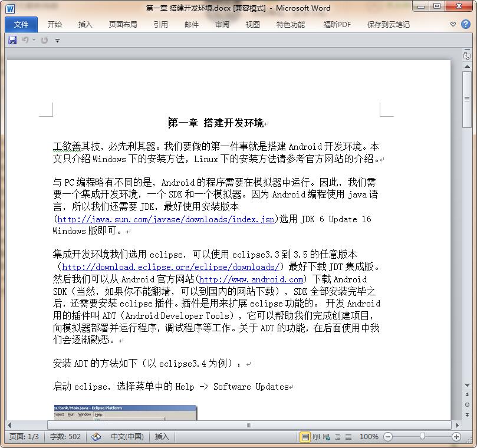Switch to the 审阅 ribbon tab
This screenshot has width=477, height=448.
(x=222, y=24)
